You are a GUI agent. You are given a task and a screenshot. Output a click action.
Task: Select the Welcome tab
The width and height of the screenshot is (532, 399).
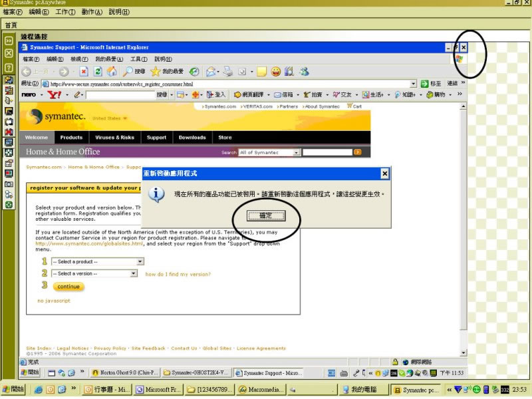pyautogui.click(x=37, y=138)
